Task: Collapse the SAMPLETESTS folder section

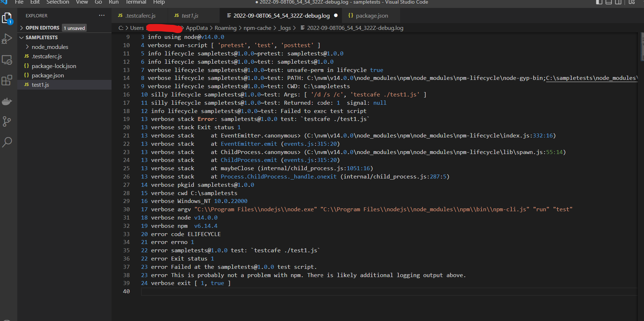Action: coord(22,37)
